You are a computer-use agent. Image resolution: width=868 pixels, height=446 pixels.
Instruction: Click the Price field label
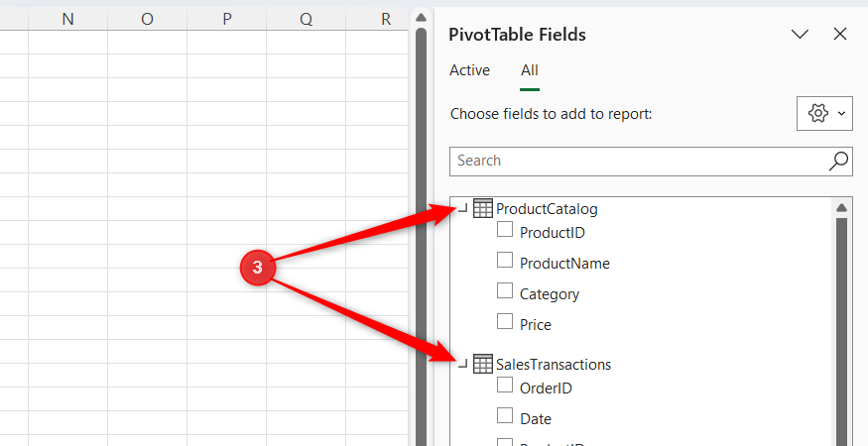tap(536, 325)
